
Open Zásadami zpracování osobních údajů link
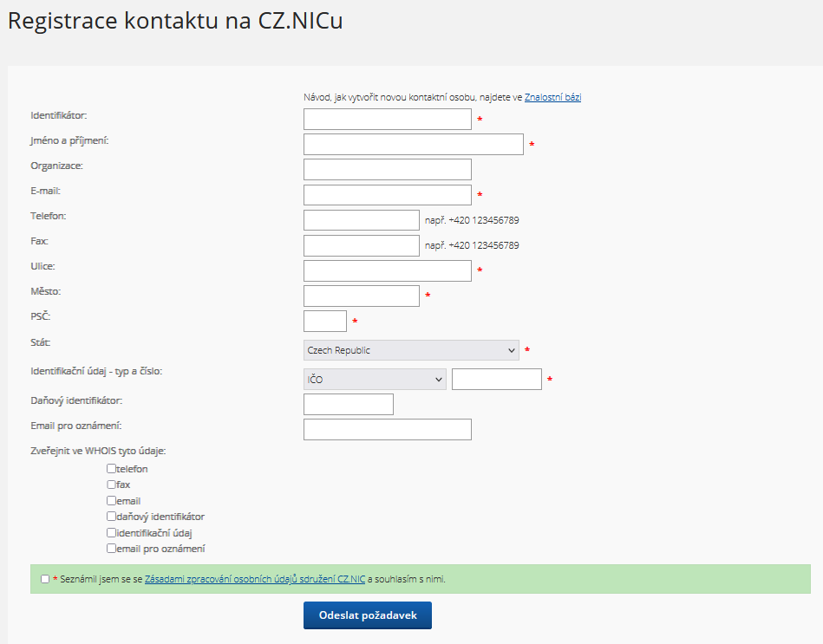pyautogui.click(x=255, y=579)
